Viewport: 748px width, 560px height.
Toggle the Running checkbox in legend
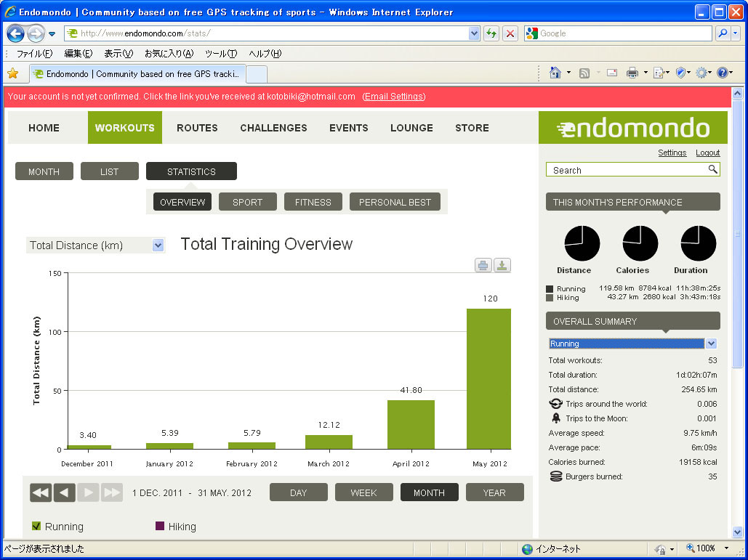point(37,527)
